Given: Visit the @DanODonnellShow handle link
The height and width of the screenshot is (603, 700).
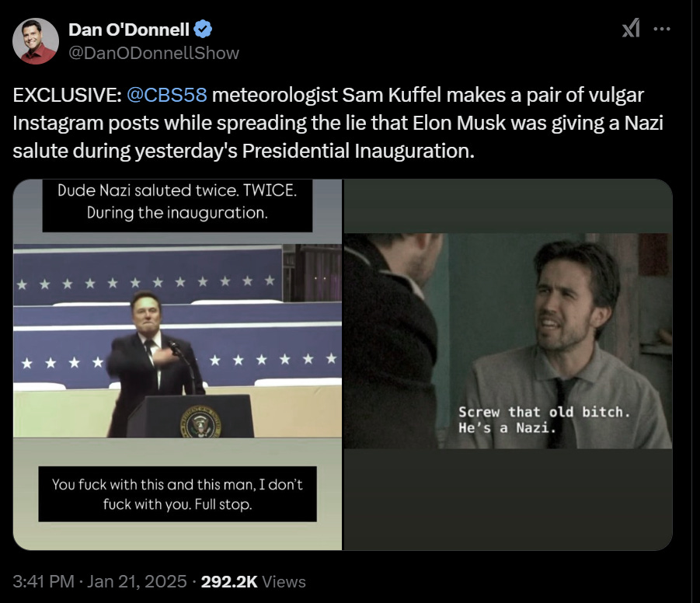Looking at the screenshot, I should click(x=154, y=53).
